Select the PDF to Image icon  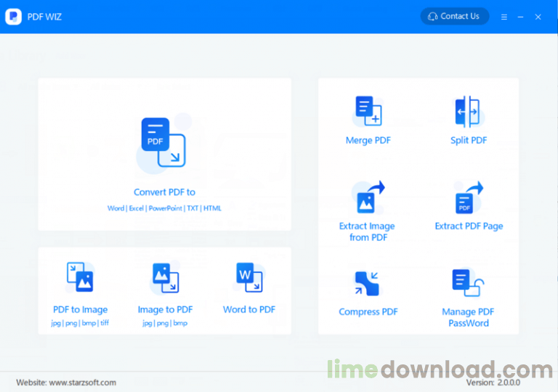coord(80,277)
